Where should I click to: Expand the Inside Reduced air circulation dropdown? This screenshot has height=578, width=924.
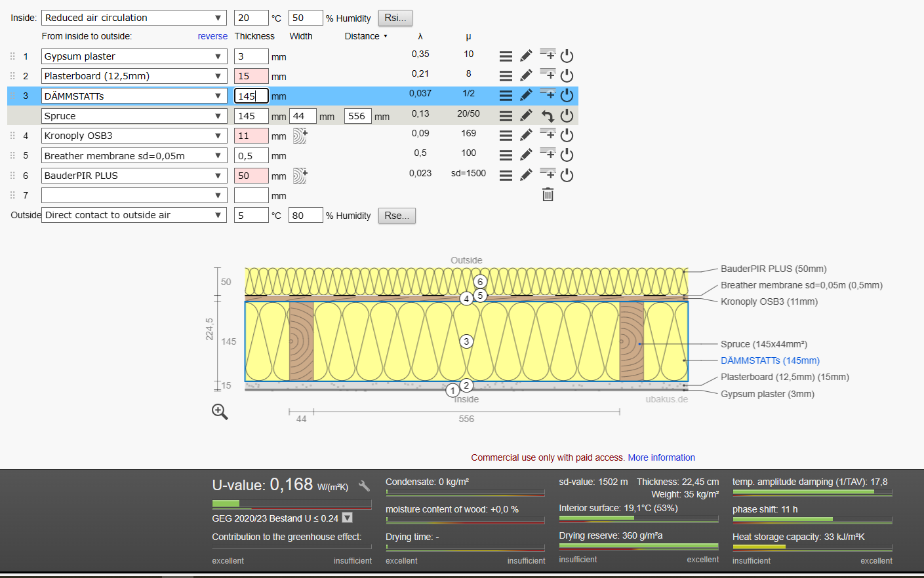click(x=134, y=18)
